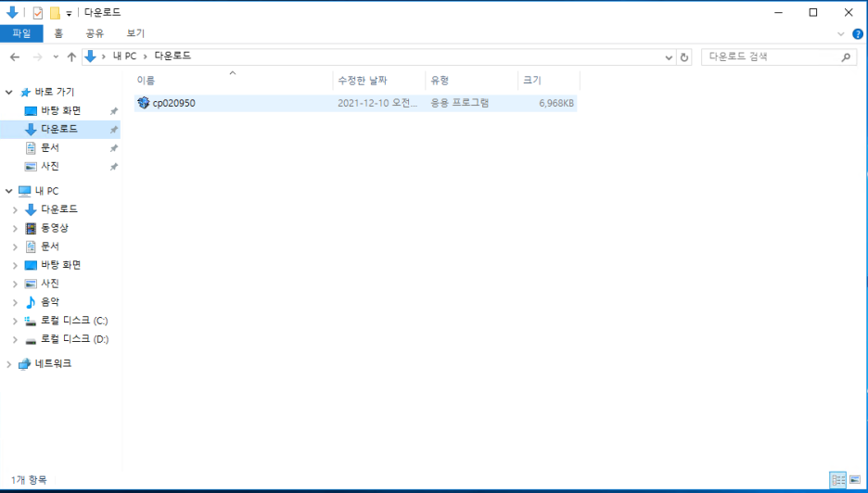Open 로컬 디스크 (C:)
This screenshot has height=493, width=868.
click(x=74, y=321)
